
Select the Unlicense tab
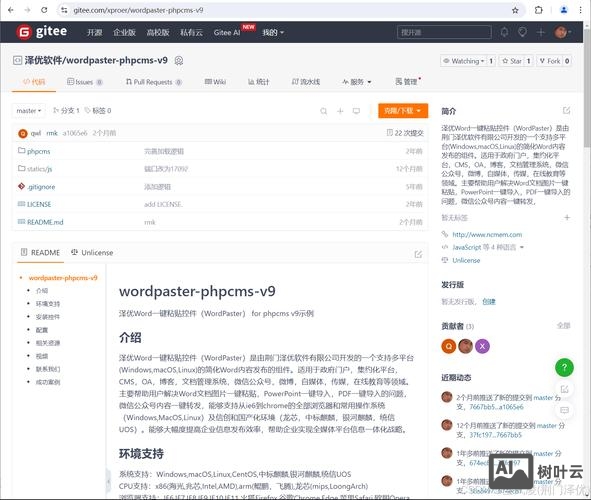coord(92,252)
